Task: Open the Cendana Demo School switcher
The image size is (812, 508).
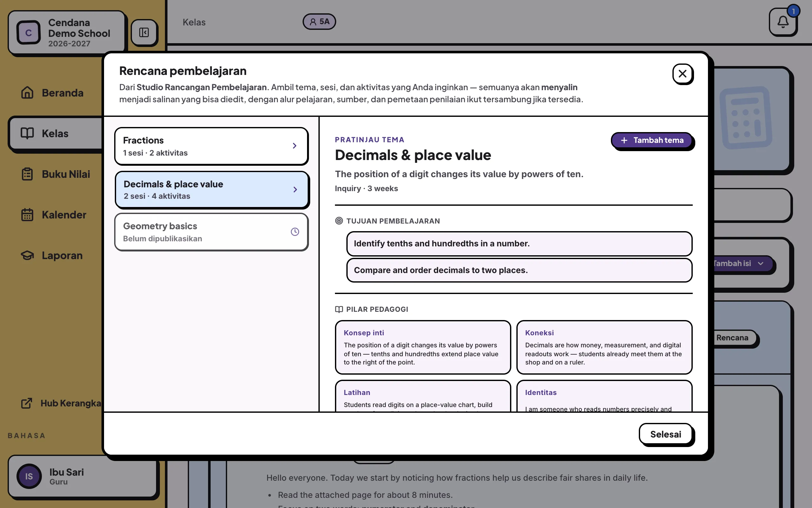Action: coord(66,32)
